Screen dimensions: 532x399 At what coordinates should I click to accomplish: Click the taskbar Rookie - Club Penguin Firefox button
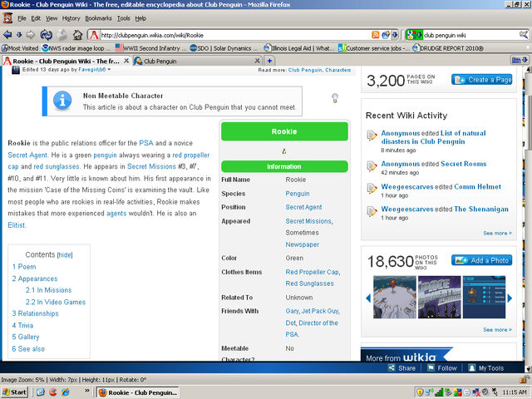coord(138,392)
